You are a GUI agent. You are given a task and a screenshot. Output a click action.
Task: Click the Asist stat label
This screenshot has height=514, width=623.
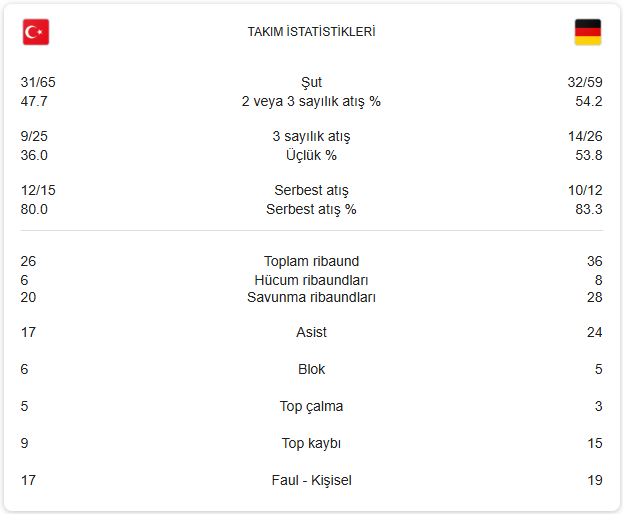click(311, 332)
